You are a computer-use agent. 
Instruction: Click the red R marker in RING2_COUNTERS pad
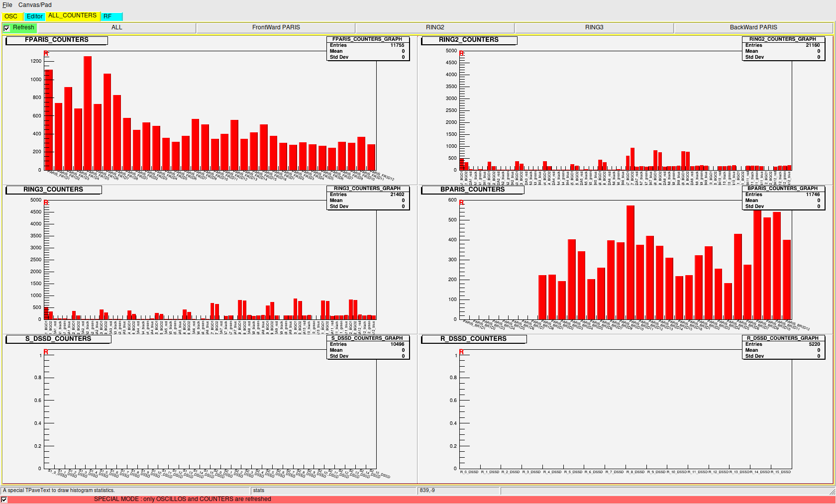tap(461, 53)
